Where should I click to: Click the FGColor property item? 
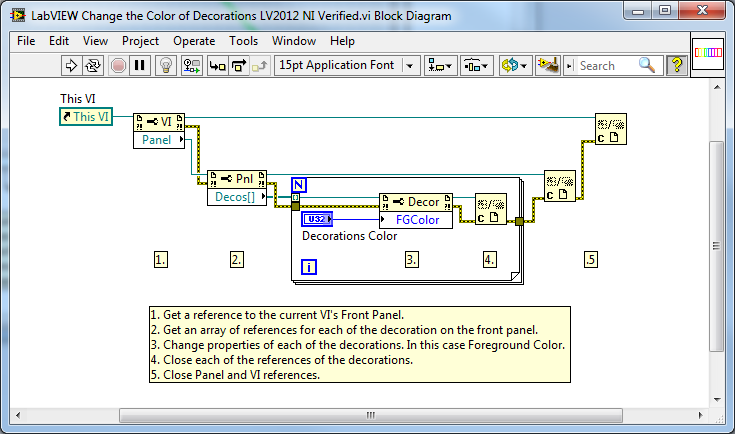pos(416,220)
